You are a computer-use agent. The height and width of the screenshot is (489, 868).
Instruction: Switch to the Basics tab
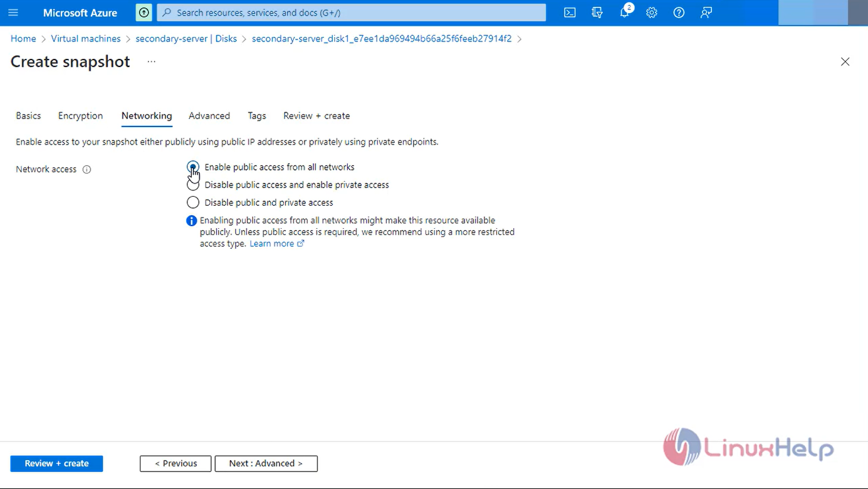pos(28,116)
